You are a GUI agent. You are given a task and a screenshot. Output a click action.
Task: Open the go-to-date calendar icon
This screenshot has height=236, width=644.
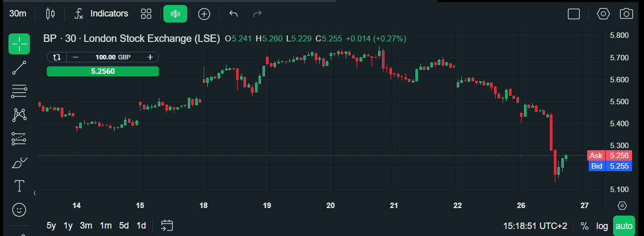(x=166, y=226)
